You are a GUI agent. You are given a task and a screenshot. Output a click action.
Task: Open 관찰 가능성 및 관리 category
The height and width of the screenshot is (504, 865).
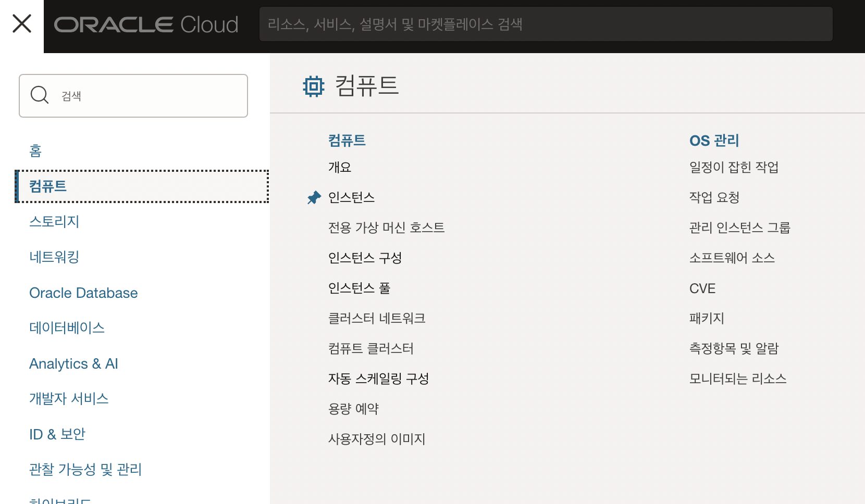tap(85, 470)
